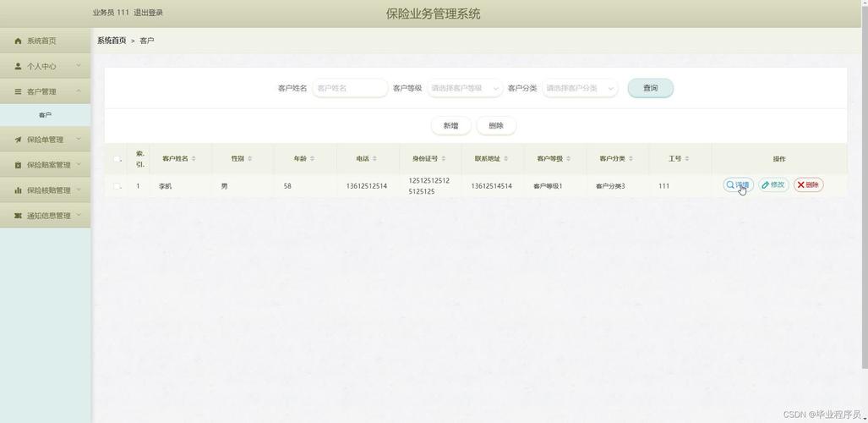Click the 新增 button

pos(450,126)
